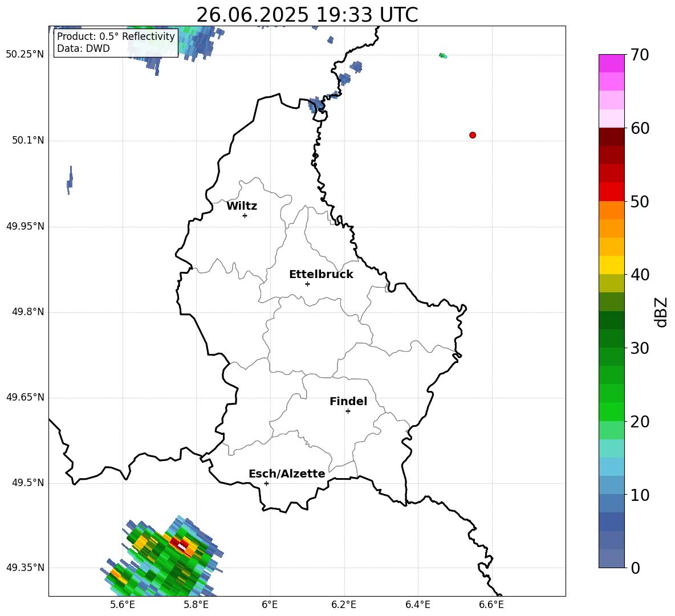Screen dimensions: 675x616
Task: Click the Findel station cross marker
Action: 348,411
